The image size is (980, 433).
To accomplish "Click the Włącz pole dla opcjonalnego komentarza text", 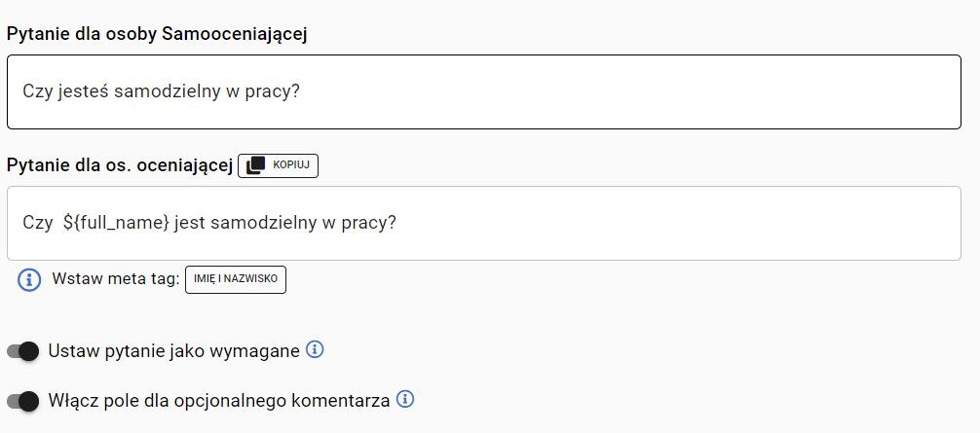I will [219, 401].
